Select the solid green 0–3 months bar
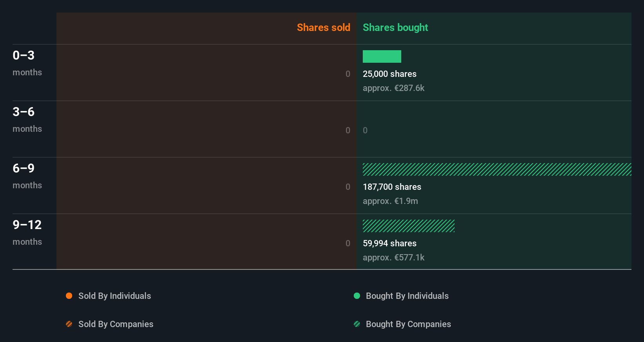The width and height of the screenshot is (644, 342). [382, 56]
